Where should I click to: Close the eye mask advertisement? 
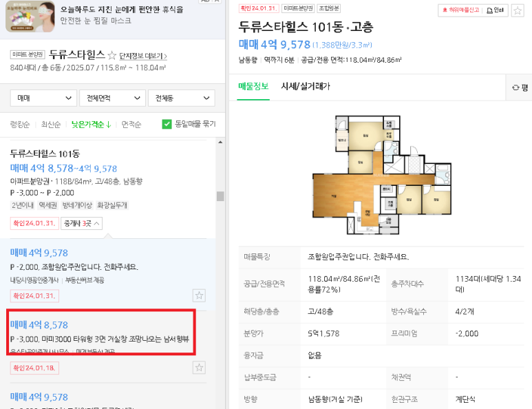(x=217, y=1)
